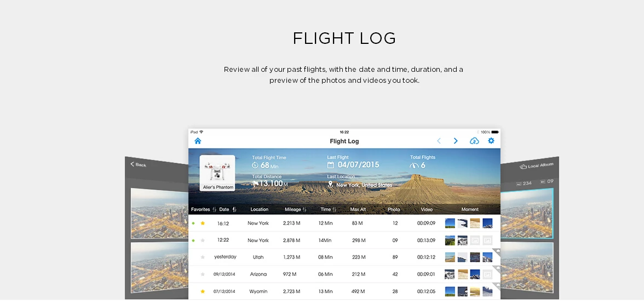Click placeholder image in the Arizona row
This screenshot has height=301, width=644.
pyautogui.click(x=487, y=274)
